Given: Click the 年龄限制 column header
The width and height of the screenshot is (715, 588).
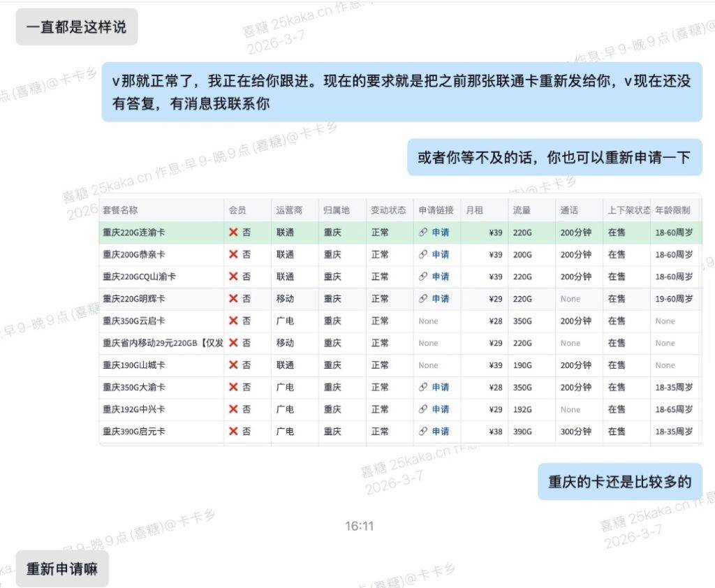Looking at the screenshot, I should (672, 210).
